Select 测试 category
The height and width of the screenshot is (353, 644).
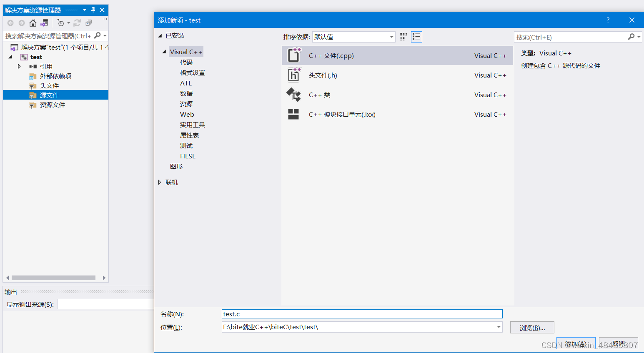(186, 145)
